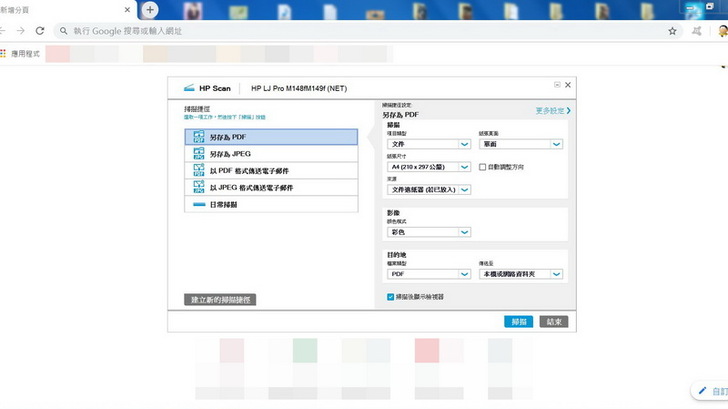Bookmark this page with the star icon

click(672, 31)
